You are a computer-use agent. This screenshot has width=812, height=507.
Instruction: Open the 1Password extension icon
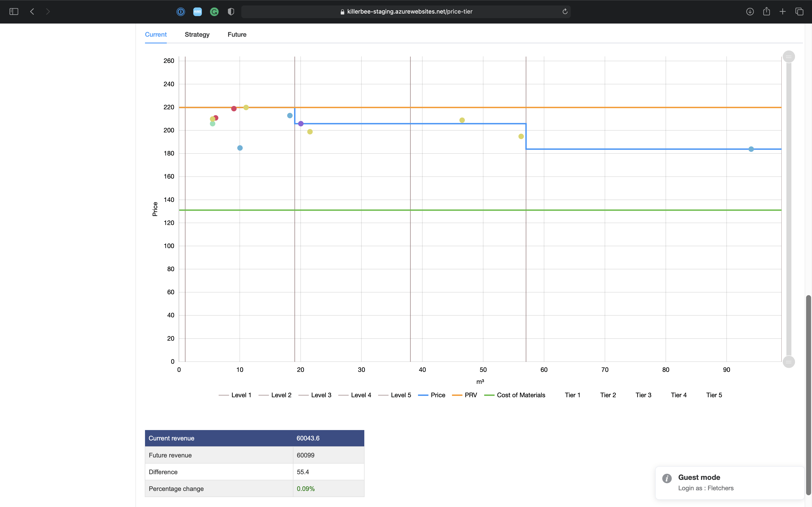[x=181, y=12]
